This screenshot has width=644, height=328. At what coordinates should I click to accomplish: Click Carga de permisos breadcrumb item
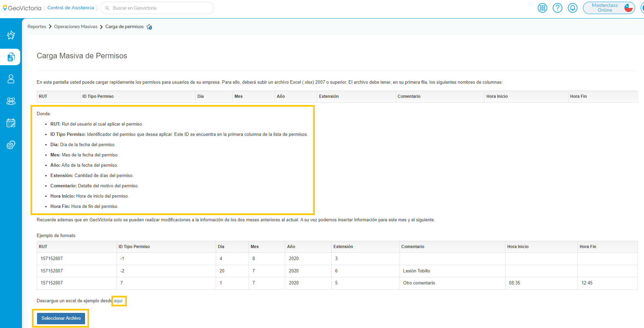click(x=124, y=27)
